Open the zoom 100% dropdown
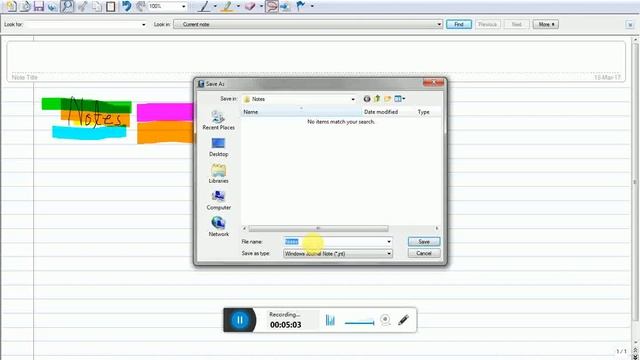 [x=183, y=7]
